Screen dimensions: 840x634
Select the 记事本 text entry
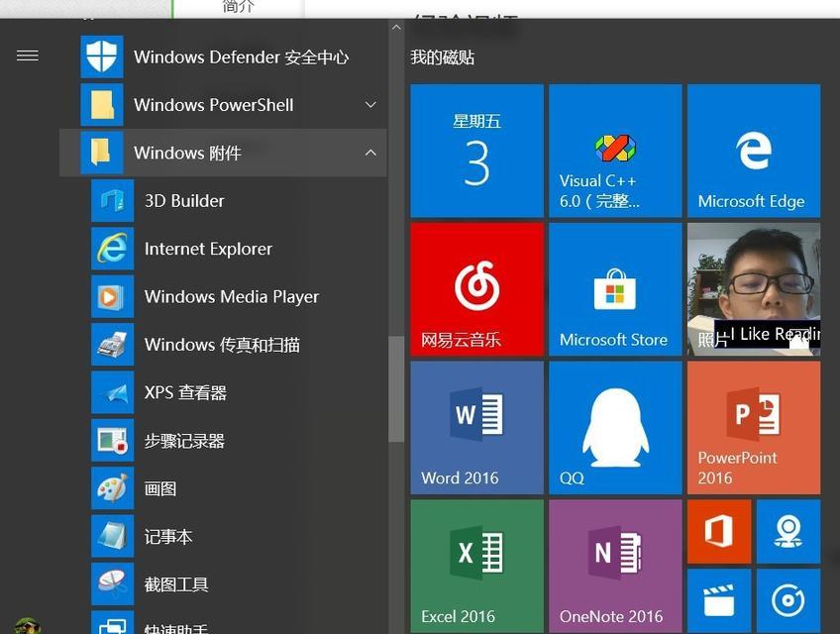pyautogui.click(x=168, y=536)
